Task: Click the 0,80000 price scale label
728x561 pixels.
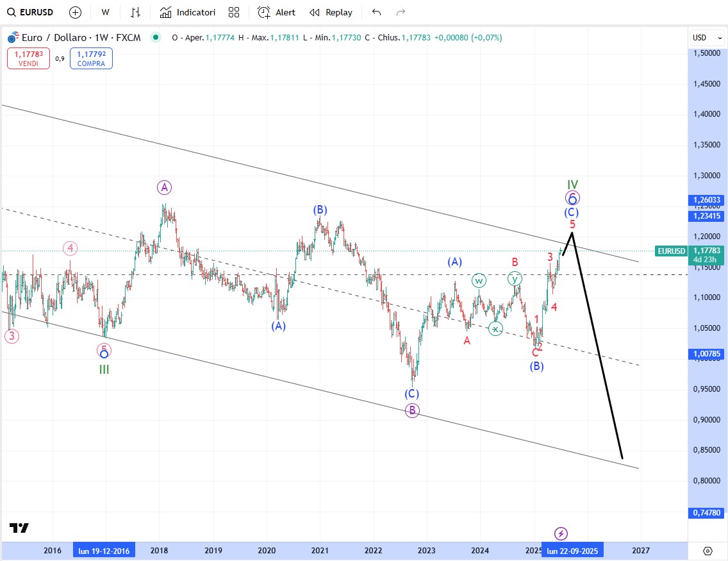Action: pos(707,481)
